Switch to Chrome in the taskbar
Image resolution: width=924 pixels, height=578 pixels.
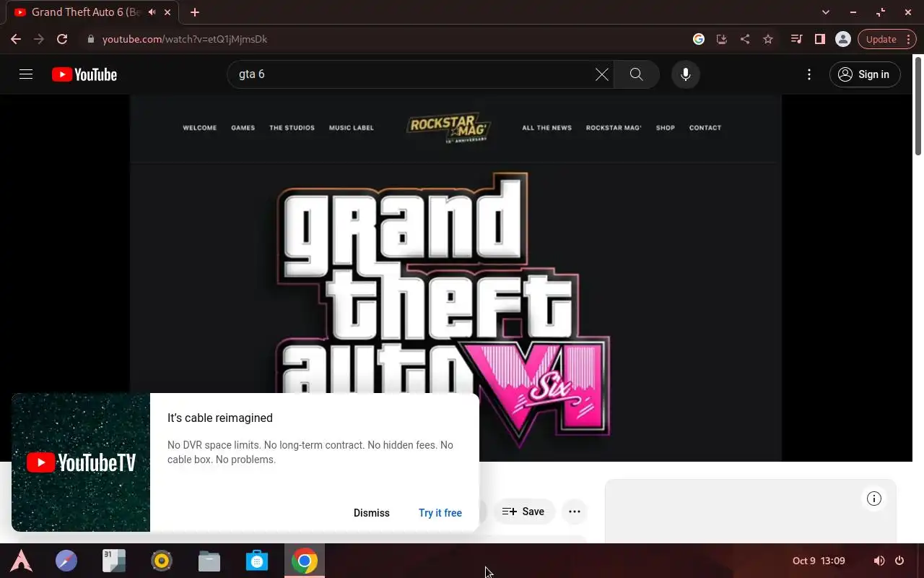coord(305,561)
